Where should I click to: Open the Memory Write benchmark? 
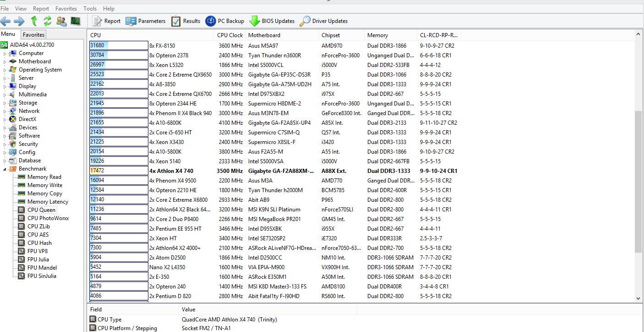tap(40, 185)
